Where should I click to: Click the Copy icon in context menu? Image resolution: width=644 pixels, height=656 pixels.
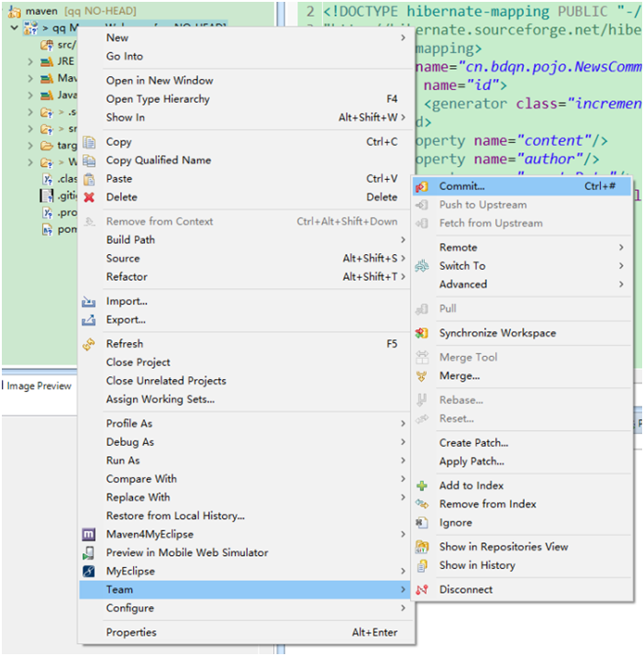tap(89, 142)
